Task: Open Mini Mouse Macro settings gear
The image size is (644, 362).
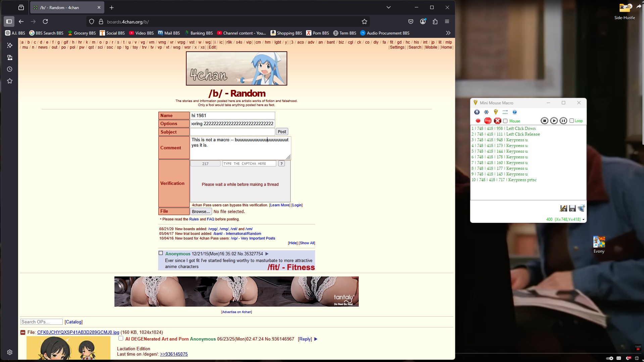Action: (x=486, y=112)
